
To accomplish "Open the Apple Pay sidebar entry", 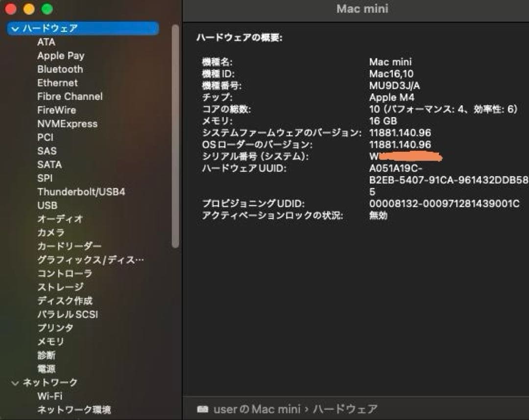I will [x=61, y=56].
